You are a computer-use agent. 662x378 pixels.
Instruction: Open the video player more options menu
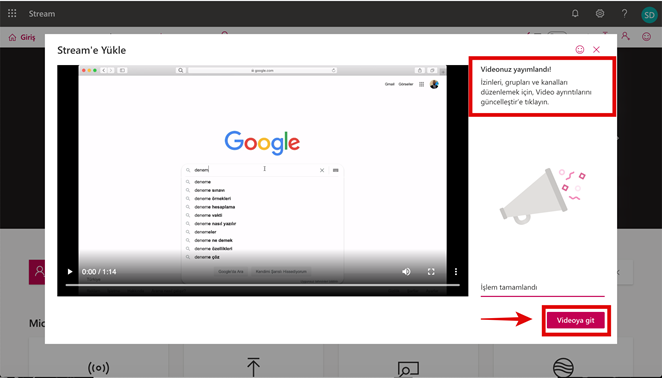[x=456, y=272]
